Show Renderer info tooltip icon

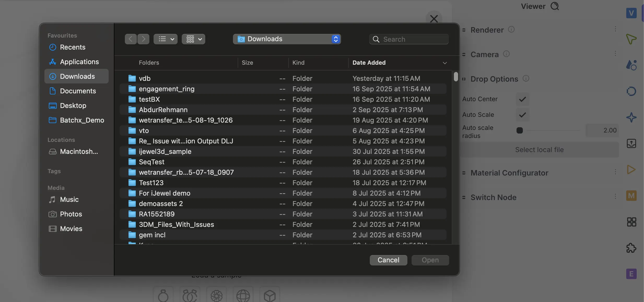point(511,29)
